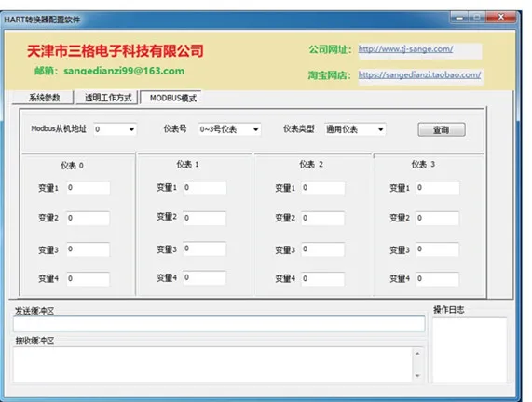Open the sangedianzi taobao shop link
The width and height of the screenshot is (532, 402).
(419, 74)
